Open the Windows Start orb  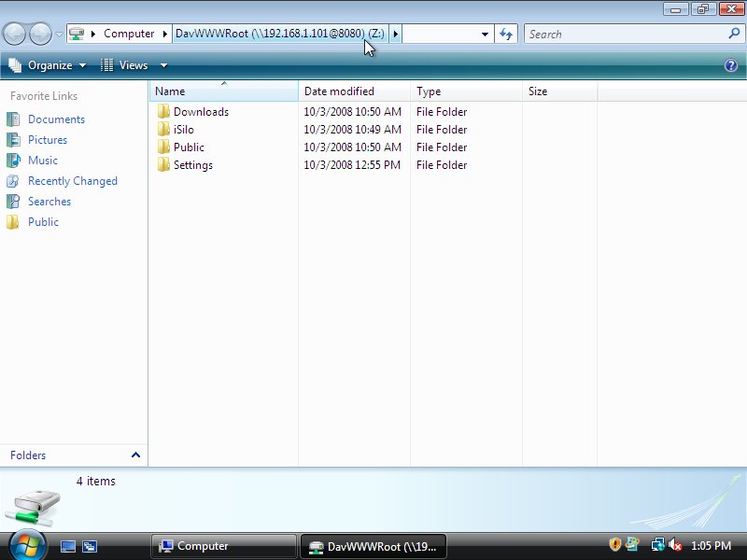point(27,544)
